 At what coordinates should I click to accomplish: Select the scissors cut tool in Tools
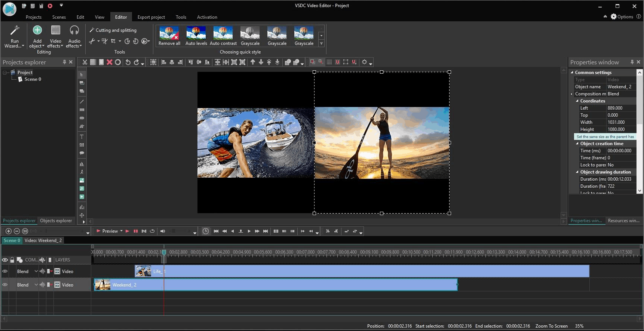92,41
